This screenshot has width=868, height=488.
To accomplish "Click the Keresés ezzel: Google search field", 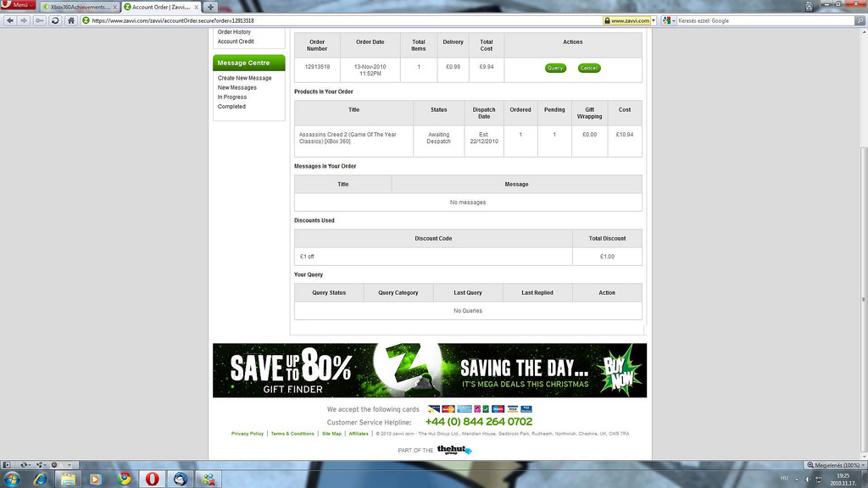I will click(x=765, y=20).
